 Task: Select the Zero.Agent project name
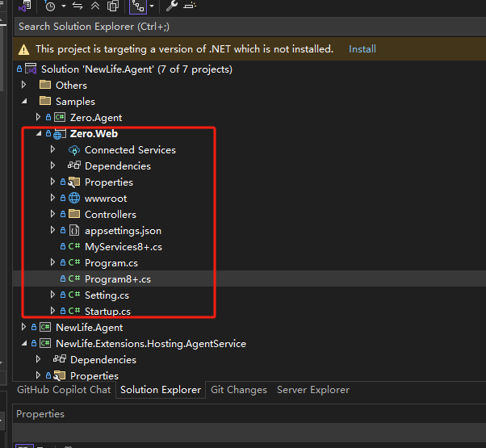point(96,118)
